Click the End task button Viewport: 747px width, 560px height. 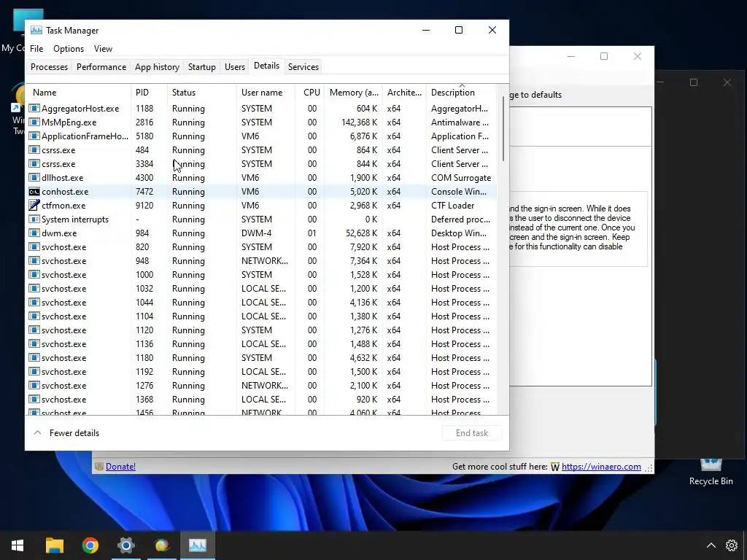tap(472, 433)
